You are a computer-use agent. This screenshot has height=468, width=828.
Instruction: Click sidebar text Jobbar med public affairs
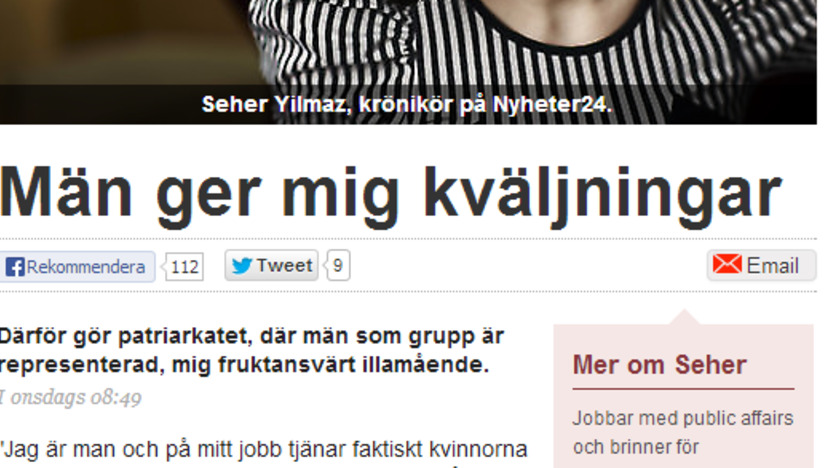click(x=683, y=418)
